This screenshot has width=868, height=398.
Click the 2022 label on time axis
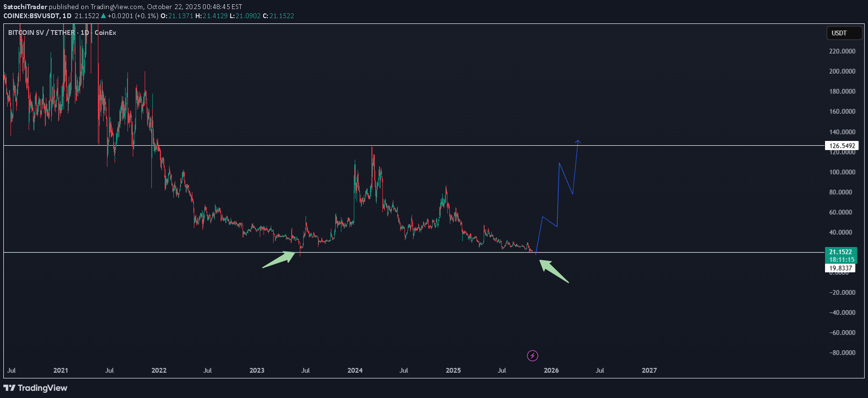pyautogui.click(x=159, y=370)
